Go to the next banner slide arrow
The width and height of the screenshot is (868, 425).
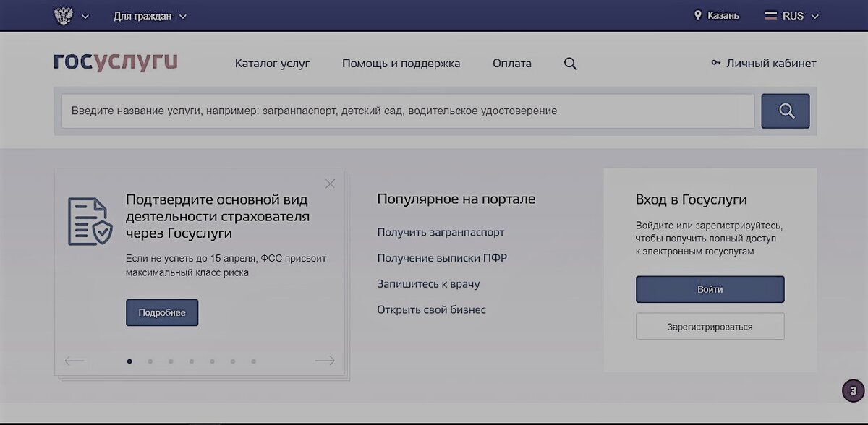pyautogui.click(x=325, y=361)
